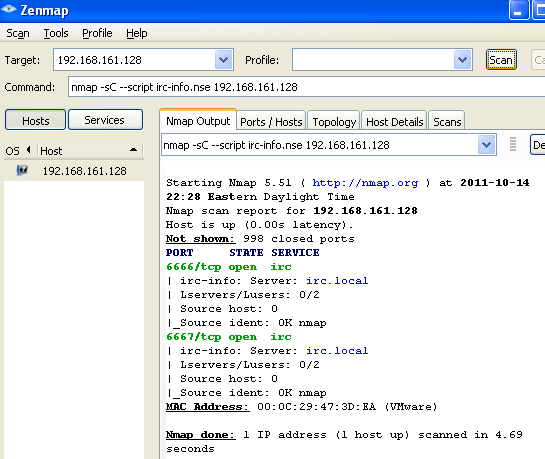Switch to the Ports / Hosts tab
545x459 pixels.
[x=271, y=122]
